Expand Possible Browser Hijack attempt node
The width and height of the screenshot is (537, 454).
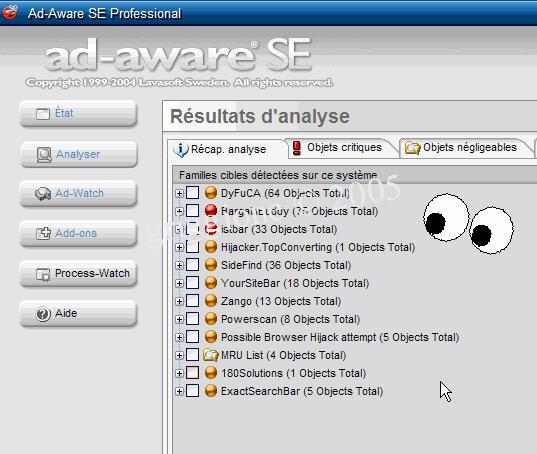(x=179, y=337)
